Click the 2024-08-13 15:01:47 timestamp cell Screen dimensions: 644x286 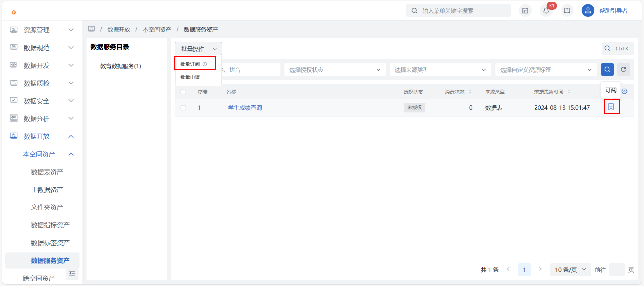pos(562,108)
